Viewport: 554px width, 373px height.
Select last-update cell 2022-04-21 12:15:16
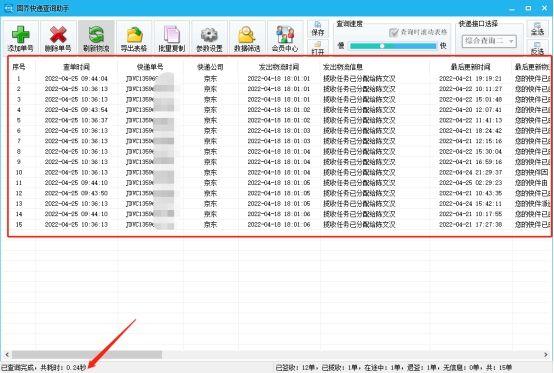pos(470,141)
